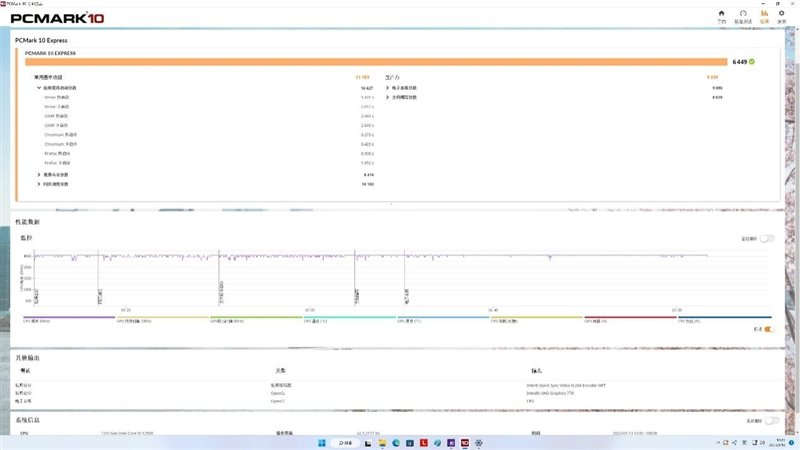Toggle the dark blue CPU load legend

(x=724, y=319)
